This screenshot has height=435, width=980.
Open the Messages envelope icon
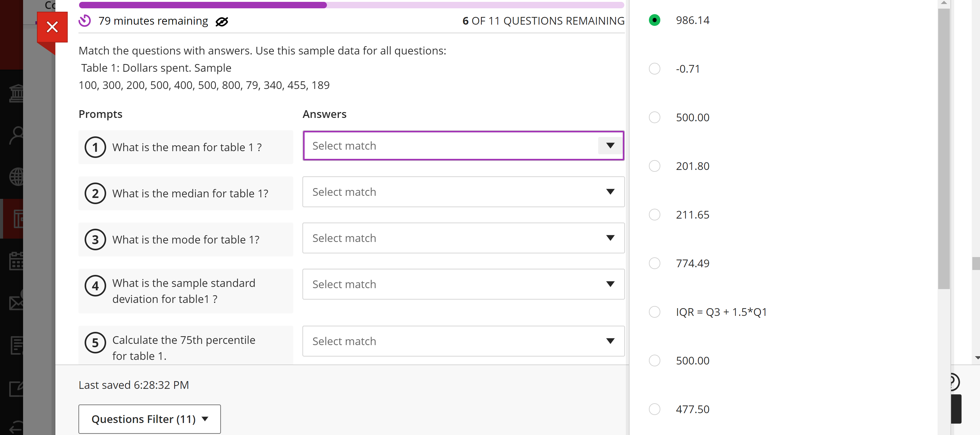(x=16, y=303)
